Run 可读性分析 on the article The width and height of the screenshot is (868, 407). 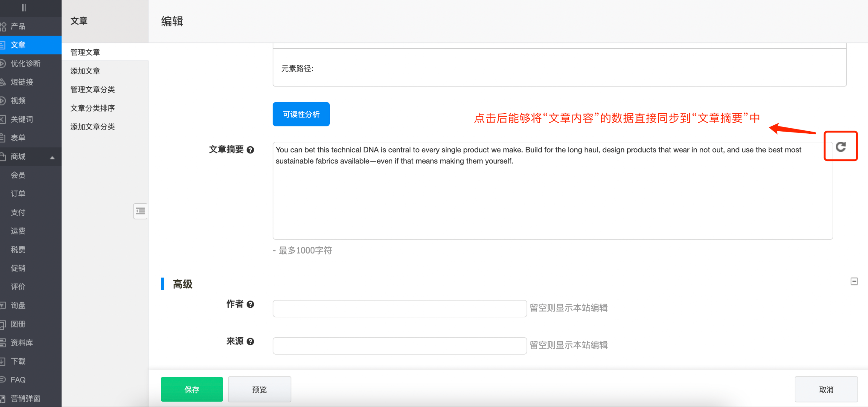[301, 114]
